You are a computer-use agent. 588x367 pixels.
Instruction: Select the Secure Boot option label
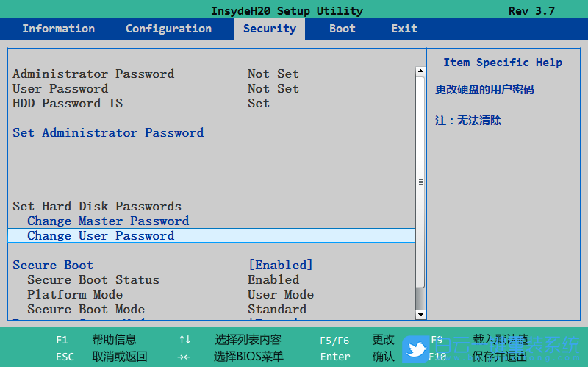53,265
